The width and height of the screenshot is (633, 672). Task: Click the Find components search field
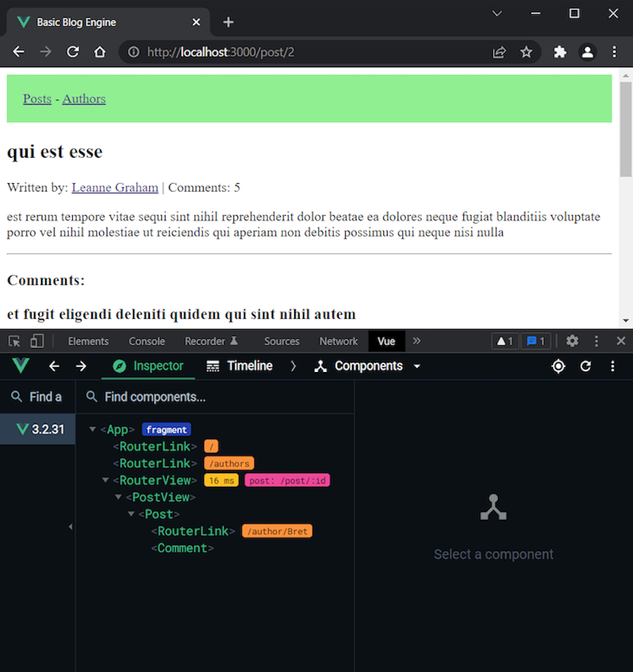tap(154, 397)
